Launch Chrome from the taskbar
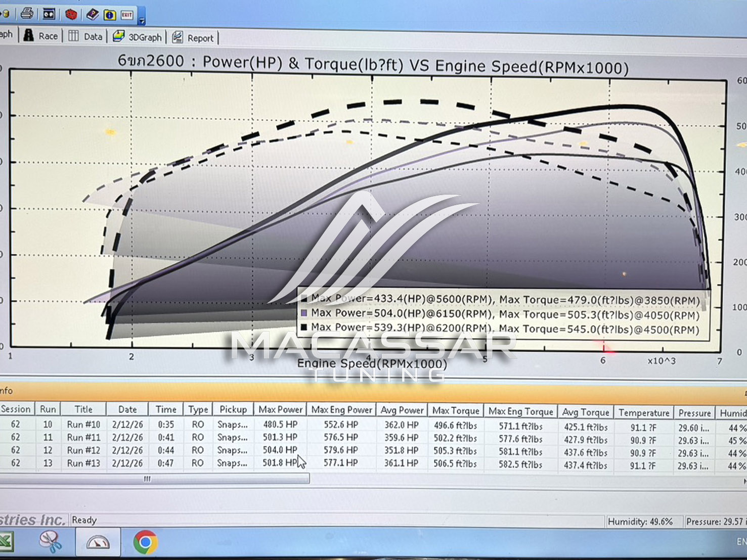This screenshot has width=747, height=560. coord(143,541)
